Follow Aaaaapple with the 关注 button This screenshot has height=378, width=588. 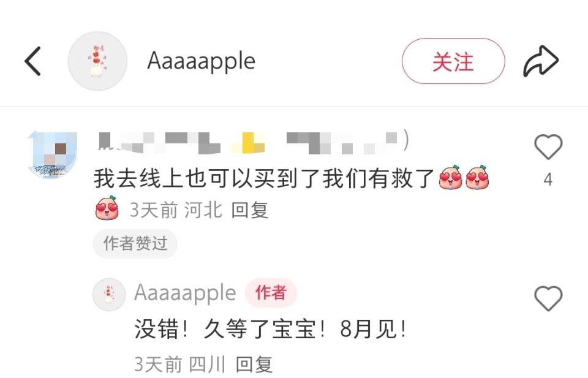point(453,61)
